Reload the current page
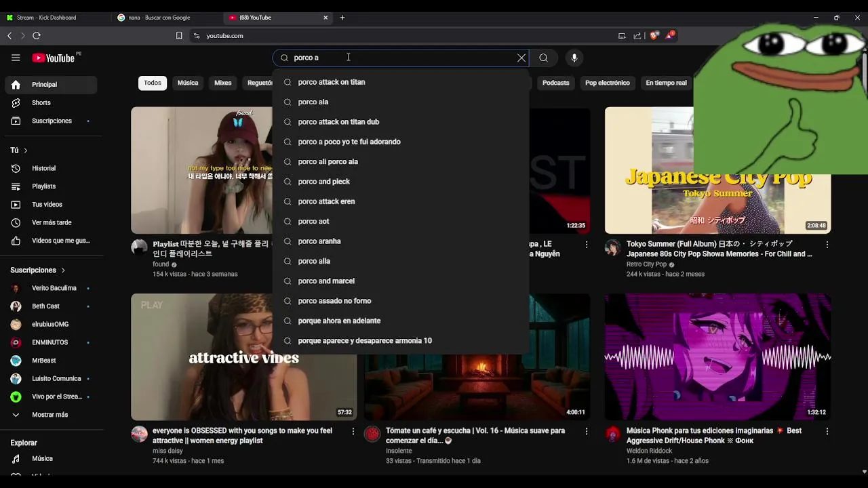The width and height of the screenshot is (868, 488). coord(37,35)
